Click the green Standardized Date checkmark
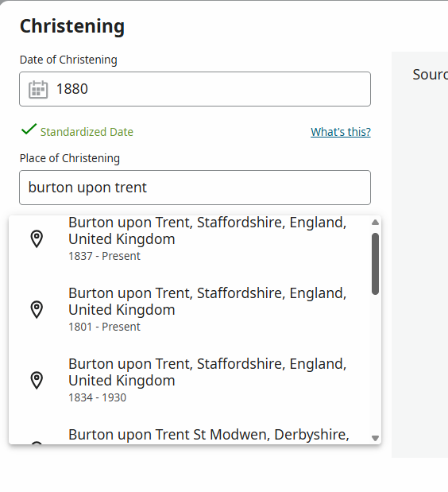This screenshot has width=448, height=492. tap(29, 130)
